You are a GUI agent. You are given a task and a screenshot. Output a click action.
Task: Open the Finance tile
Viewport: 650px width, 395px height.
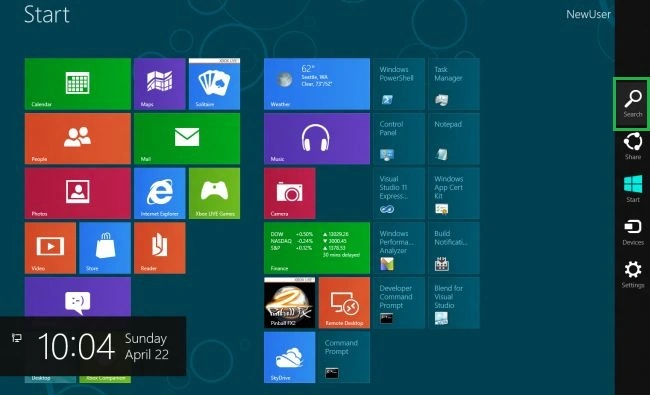317,248
